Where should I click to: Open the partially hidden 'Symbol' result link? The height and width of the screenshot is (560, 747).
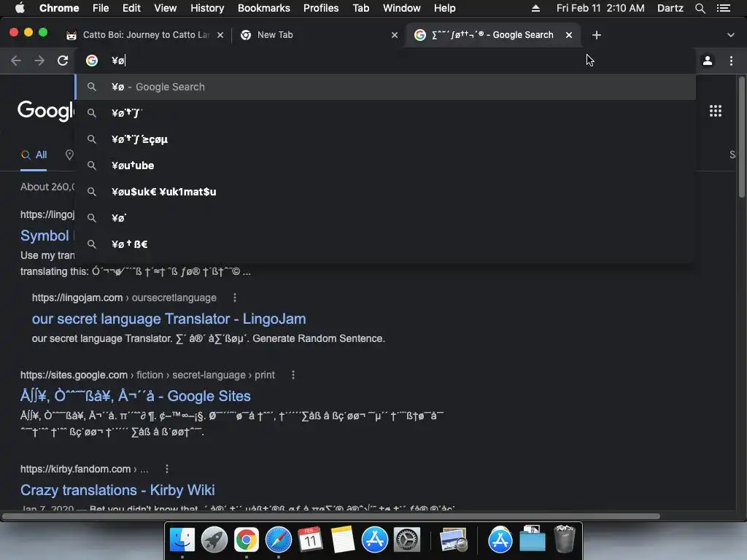[44, 236]
